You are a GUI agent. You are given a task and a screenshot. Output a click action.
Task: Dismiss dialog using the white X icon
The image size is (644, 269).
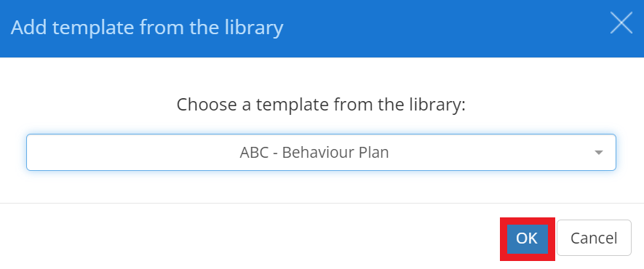tap(621, 23)
